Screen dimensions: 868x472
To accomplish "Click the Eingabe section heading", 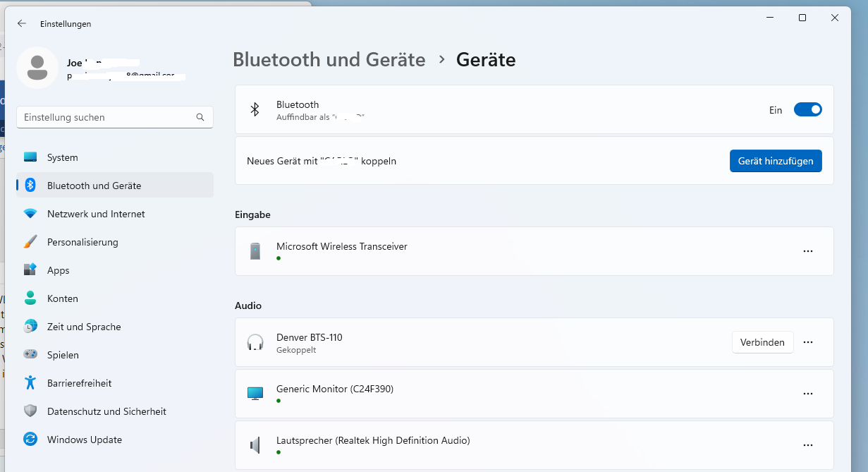I will click(x=252, y=214).
